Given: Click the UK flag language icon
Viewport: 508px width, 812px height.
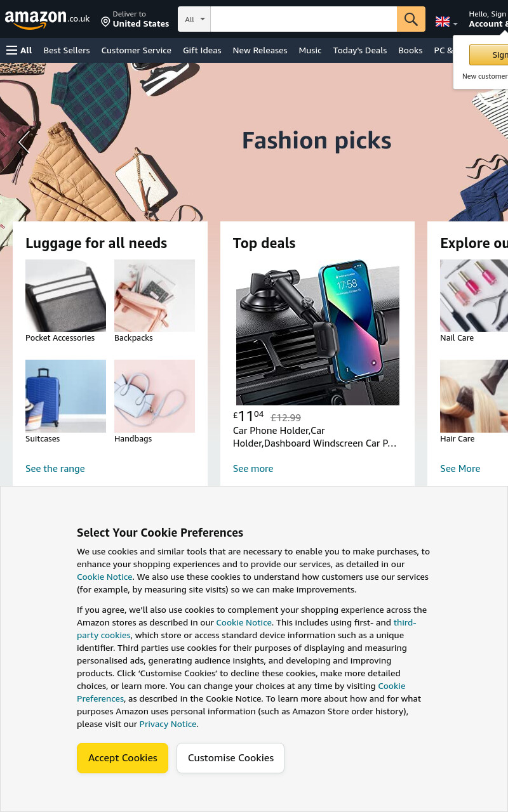Looking at the screenshot, I should tap(443, 22).
